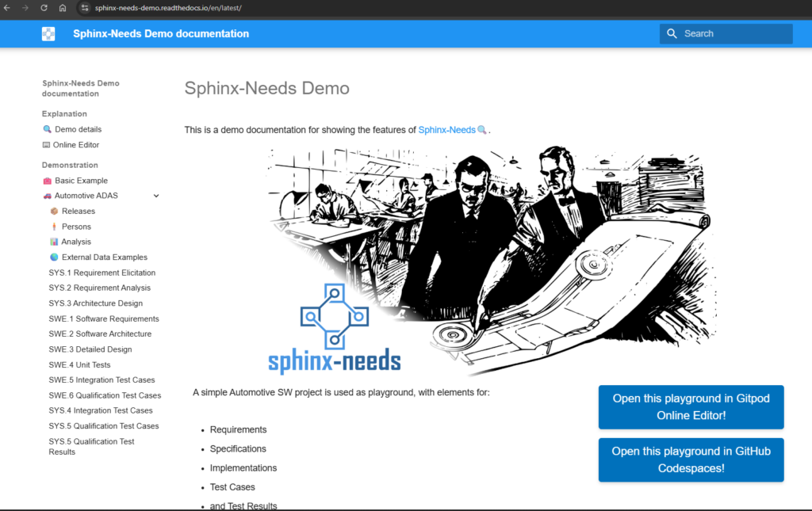This screenshot has width=812, height=511.
Task: Click the magnifier icon in the search box
Action: 672,33
